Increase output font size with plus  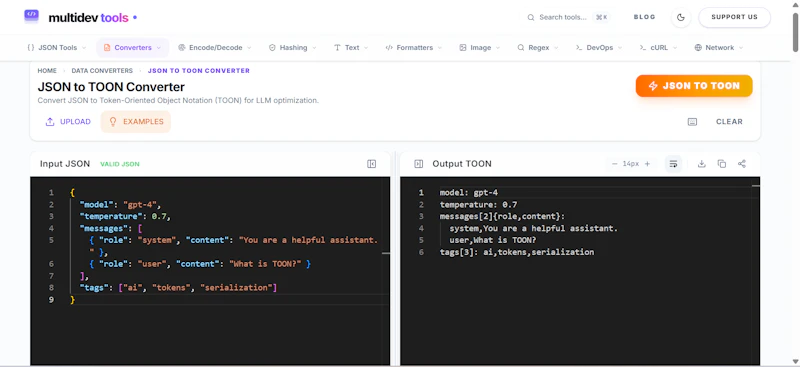[x=647, y=164]
